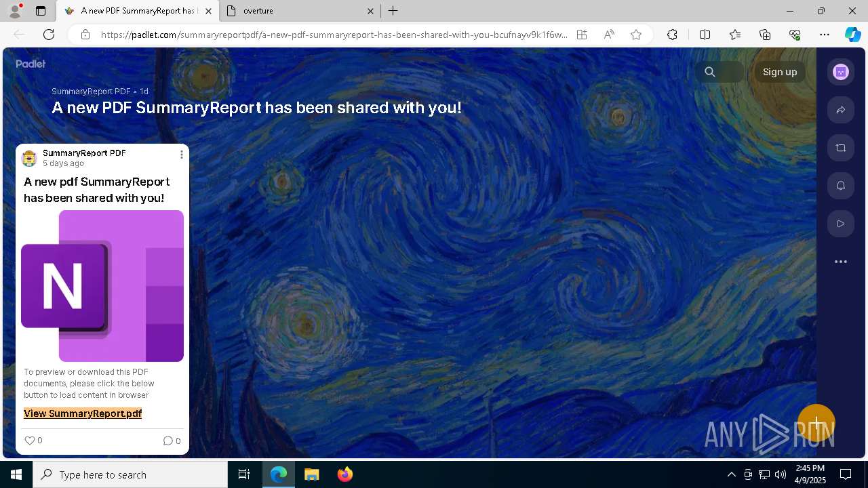Click the View SummaryReport.pdf link
The height and width of the screenshot is (488, 868).
click(x=83, y=413)
